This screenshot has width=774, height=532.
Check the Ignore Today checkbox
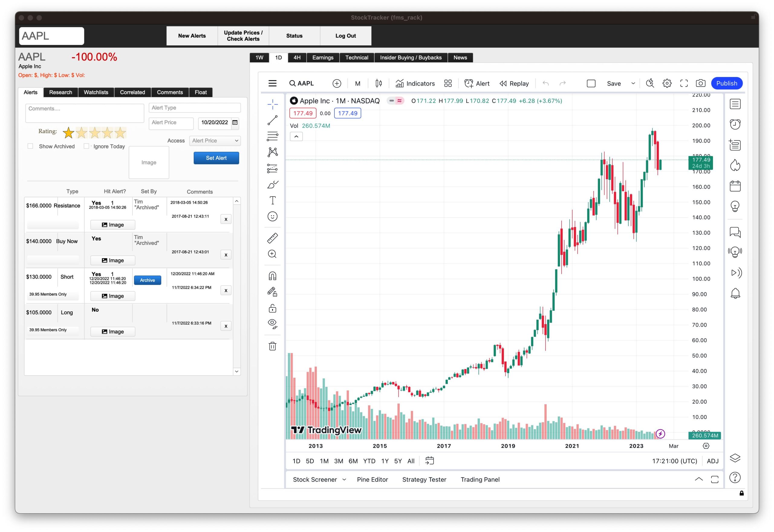pos(86,146)
